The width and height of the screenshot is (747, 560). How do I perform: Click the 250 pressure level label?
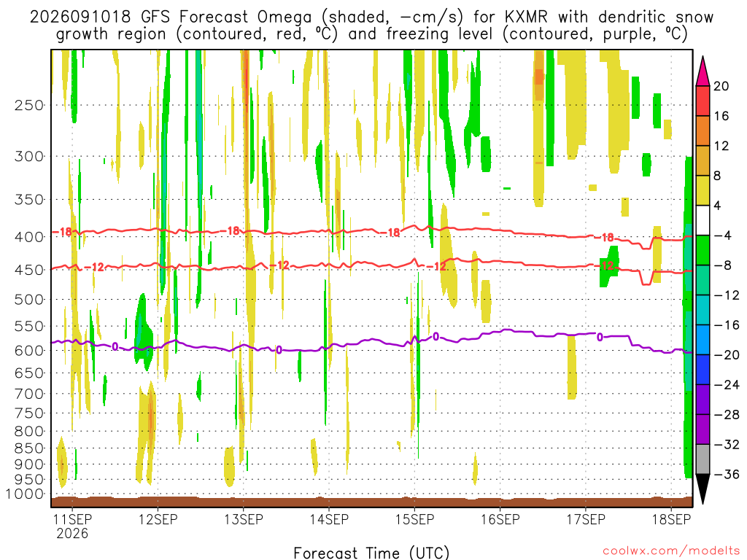click(x=29, y=105)
